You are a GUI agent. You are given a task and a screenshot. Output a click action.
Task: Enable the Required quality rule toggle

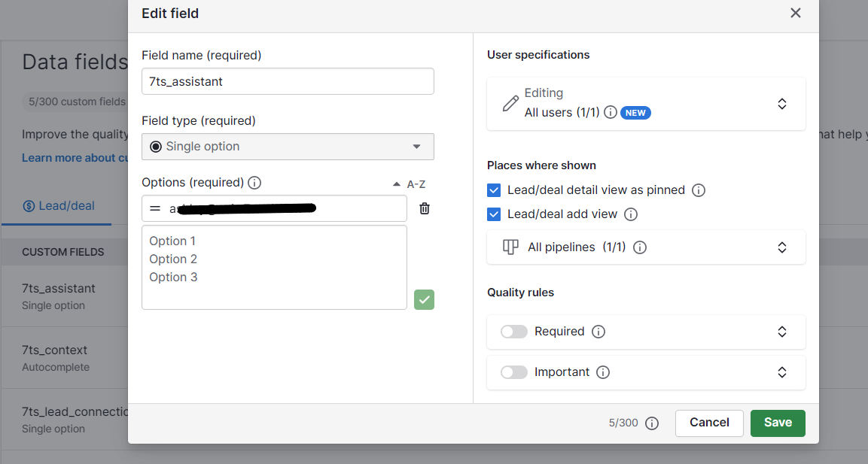coord(514,332)
